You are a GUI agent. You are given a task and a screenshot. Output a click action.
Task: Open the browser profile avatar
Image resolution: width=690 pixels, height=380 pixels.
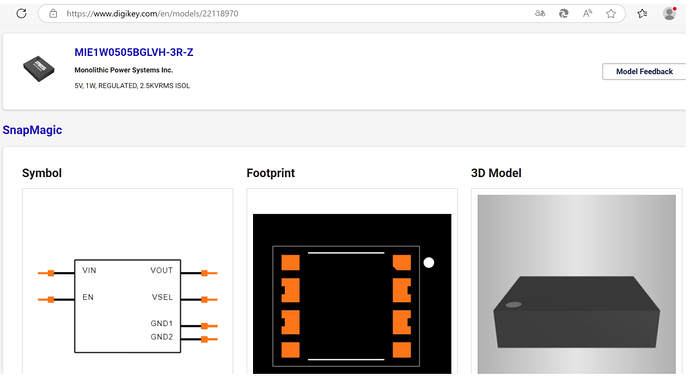[x=669, y=14]
